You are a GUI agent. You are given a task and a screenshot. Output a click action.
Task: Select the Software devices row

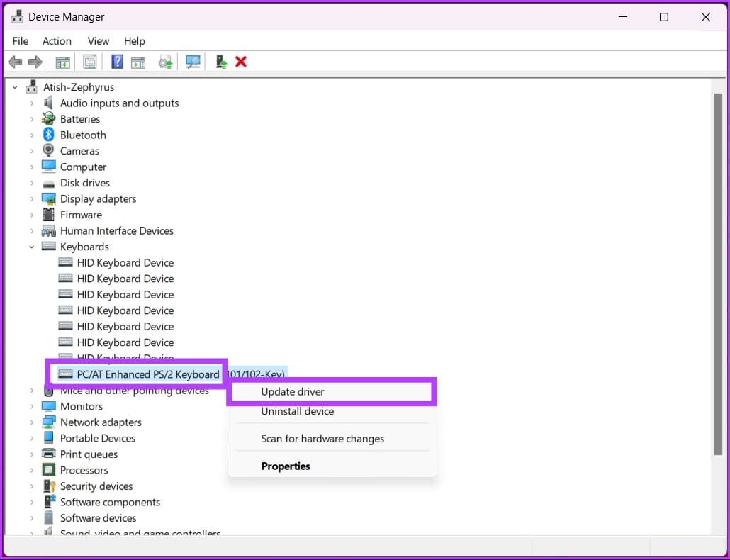coord(99,517)
